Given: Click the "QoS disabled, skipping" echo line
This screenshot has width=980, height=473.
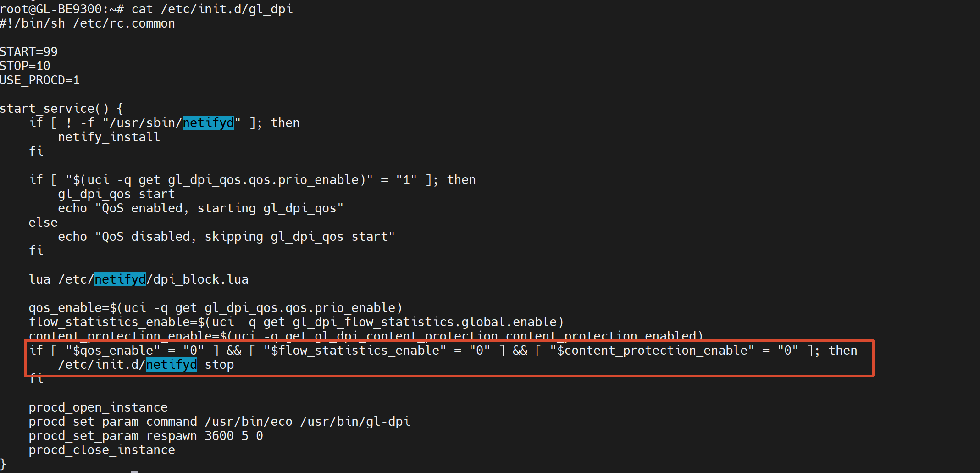Looking at the screenshot, I should pyautogui.click(x=227, y=237).
